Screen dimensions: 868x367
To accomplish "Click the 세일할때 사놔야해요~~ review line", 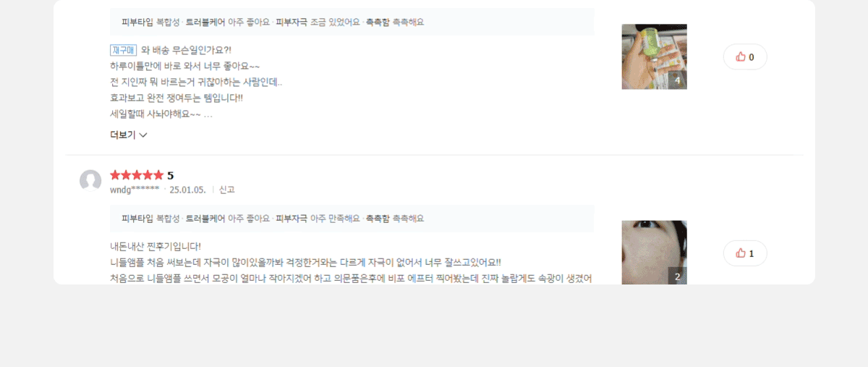I will [155, 114].
